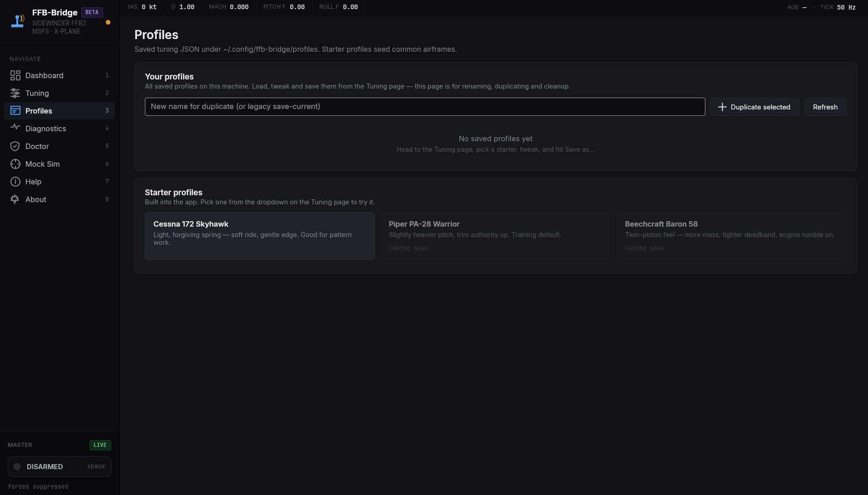Click the Profiles panel icon in sidebar
The image size is (868, 495).
coord(15,111)
